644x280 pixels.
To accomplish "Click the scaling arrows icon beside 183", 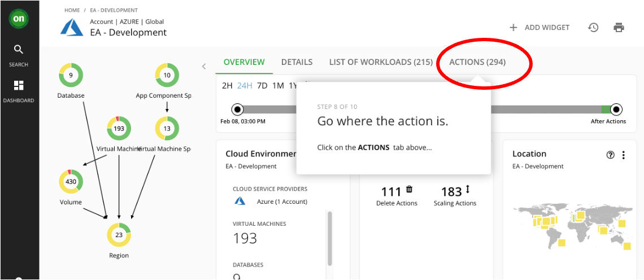I will 467,190.
